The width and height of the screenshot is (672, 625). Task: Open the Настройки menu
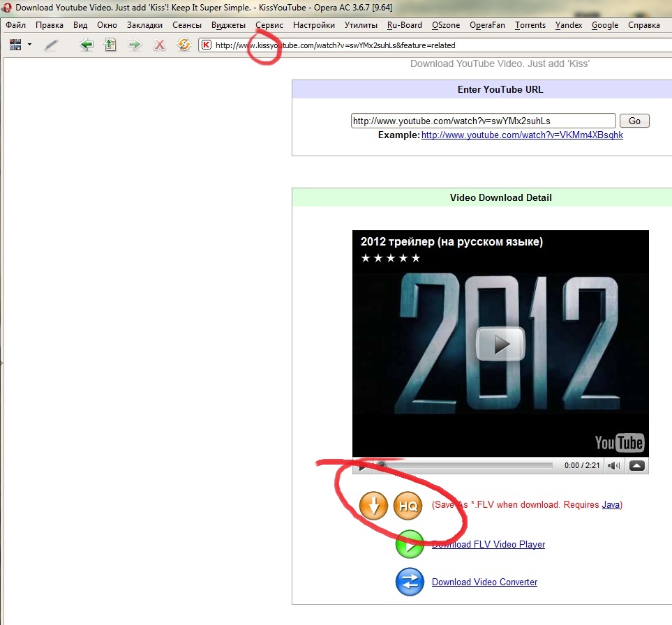(313, 25)
